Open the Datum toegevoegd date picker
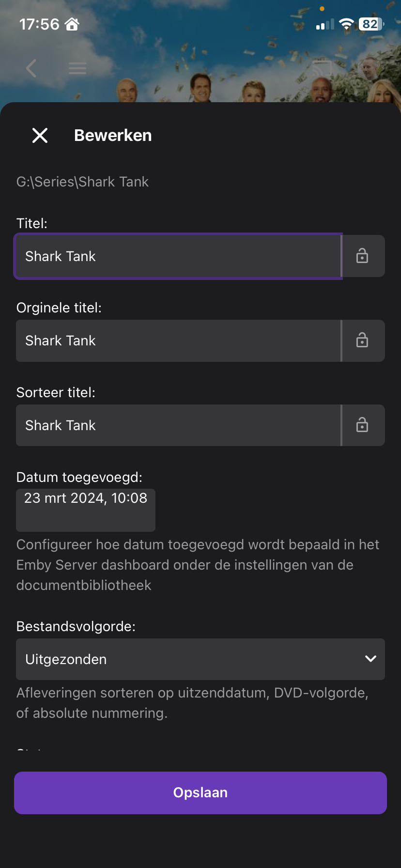Image resolution: width=401 pixels, height=868 pixels. [x=86, y=510]
